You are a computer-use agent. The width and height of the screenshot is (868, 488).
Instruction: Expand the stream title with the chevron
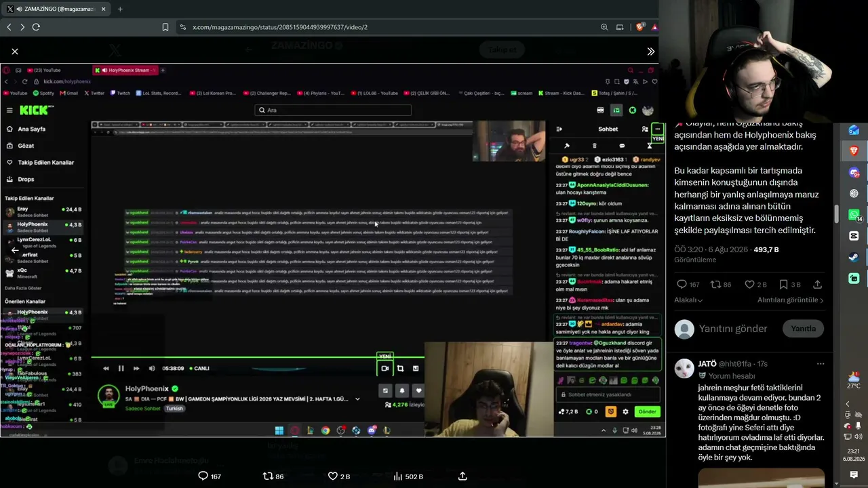click(357, 399)
